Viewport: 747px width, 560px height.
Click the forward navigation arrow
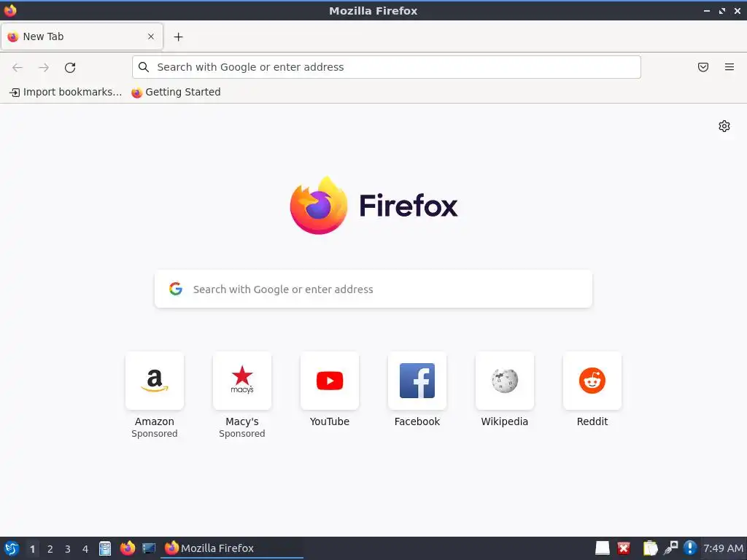point(44,68)
